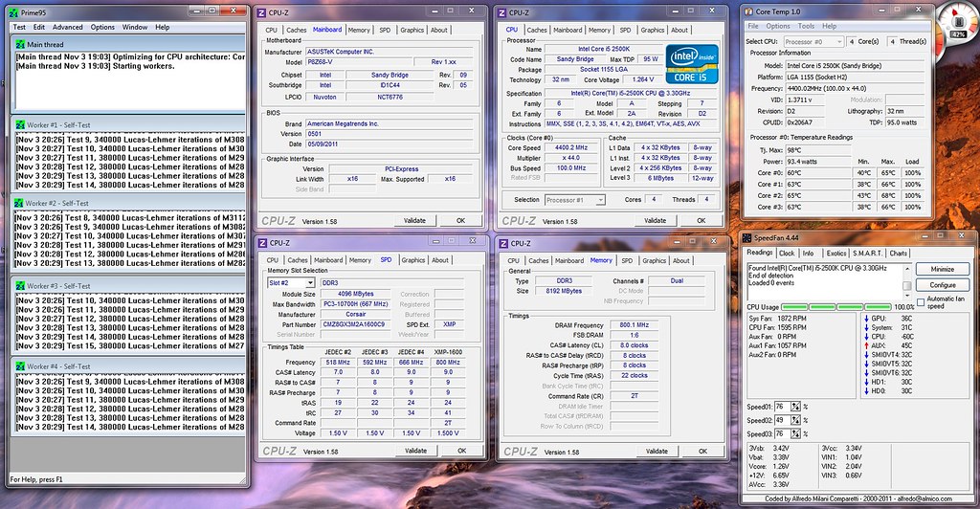The width and height of the screenshot is (980, 509).
Task: Click the Worker #2 Self-Test icon
Action: 19,203
